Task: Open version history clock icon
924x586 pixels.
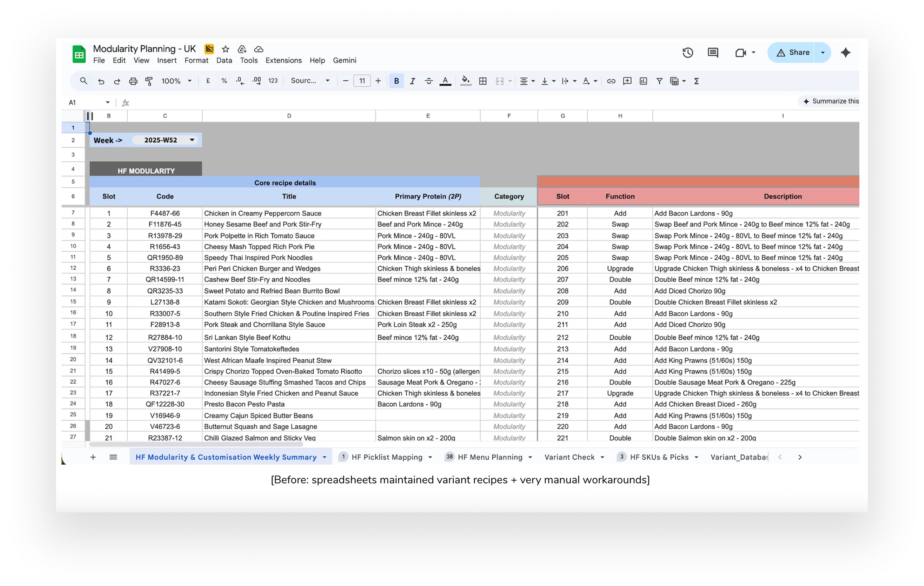Action: click(x=687, y=53)
